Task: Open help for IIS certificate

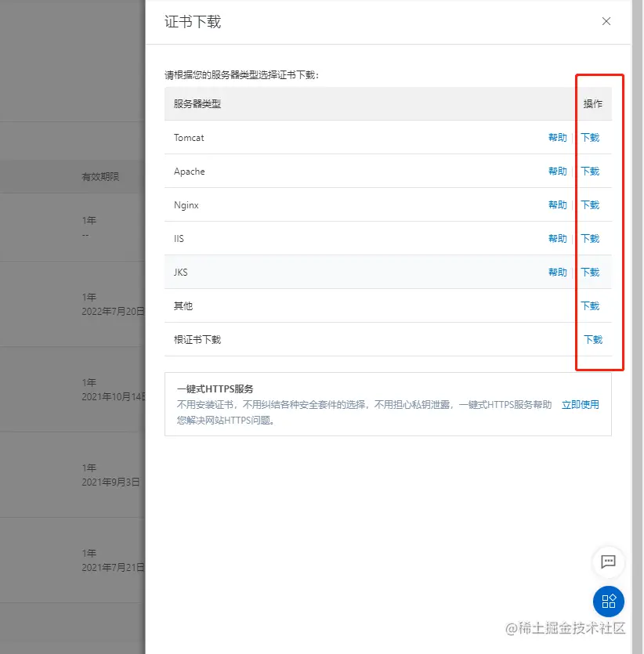Action: coord(557,239)
